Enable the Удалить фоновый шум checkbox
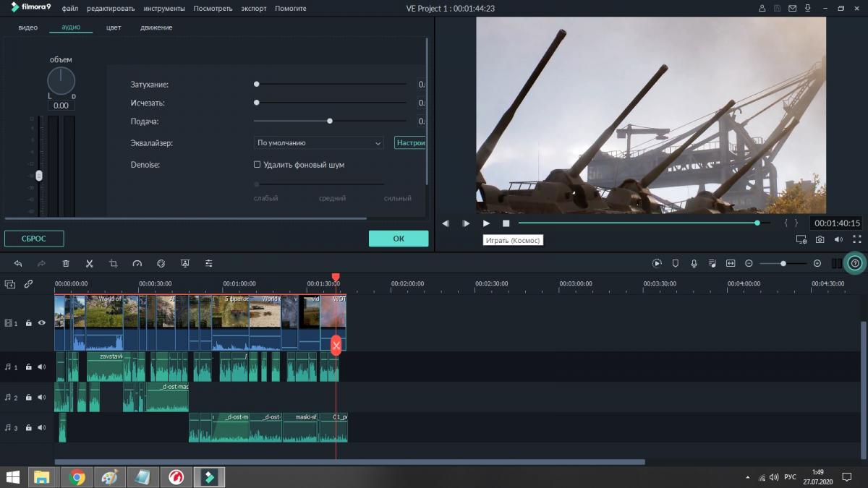Viewport: 868px width, 488px height. (257, 165)
